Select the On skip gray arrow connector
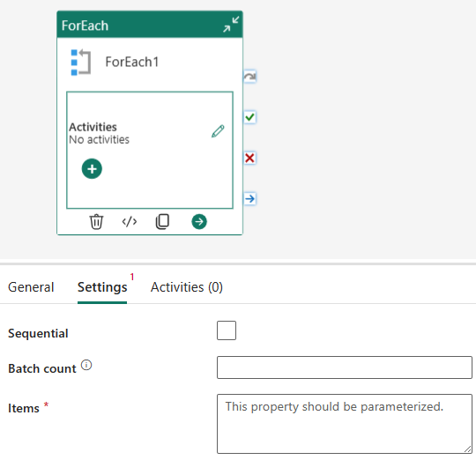The width and height of the screenshot is (476, 460). [x=249, y=77]
